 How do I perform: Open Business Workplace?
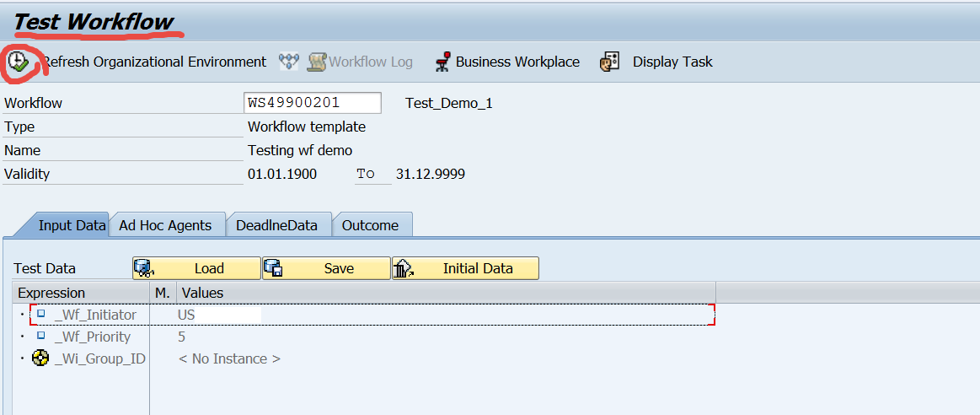(517, 62)
